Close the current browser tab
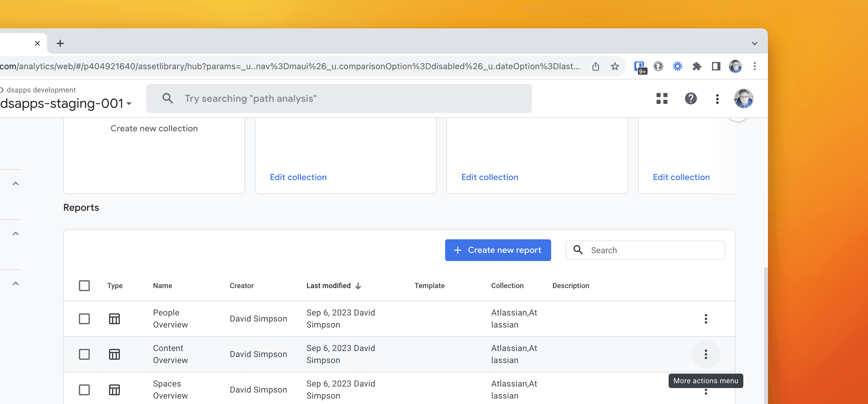Viewport: 868px width, 404px height. (37, 43)
